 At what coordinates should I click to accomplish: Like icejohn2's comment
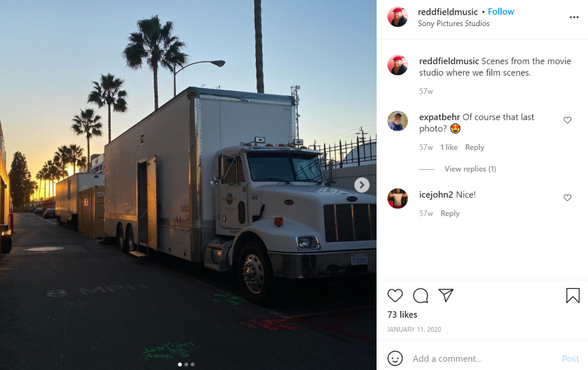tap(568, 198)
